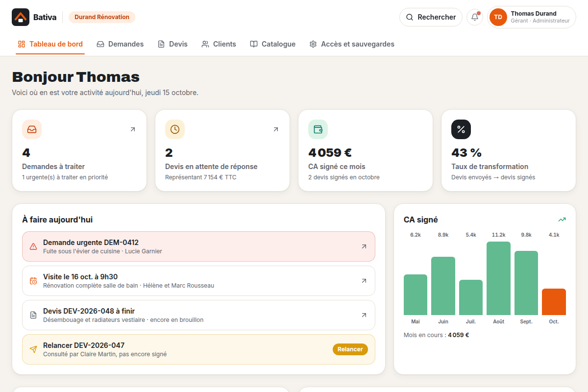
Task: Open the Tableau de bord tab
Action: tap(50, 44)
